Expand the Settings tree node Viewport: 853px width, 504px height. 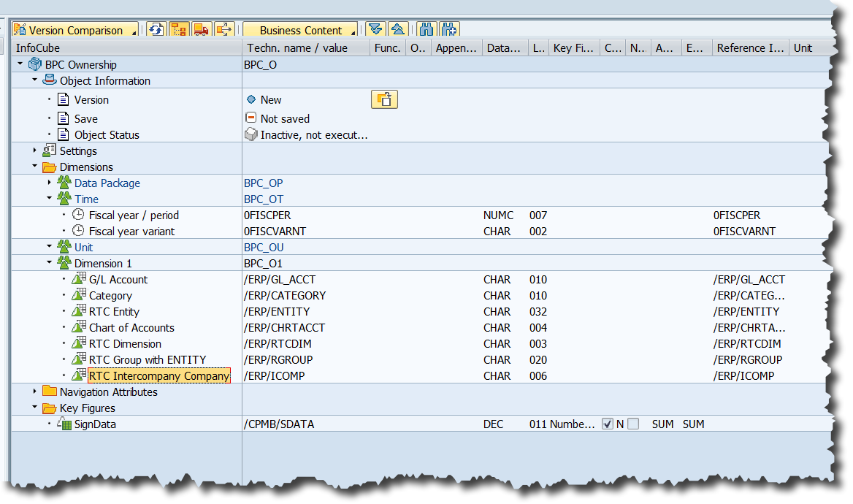tap(35, 151)
